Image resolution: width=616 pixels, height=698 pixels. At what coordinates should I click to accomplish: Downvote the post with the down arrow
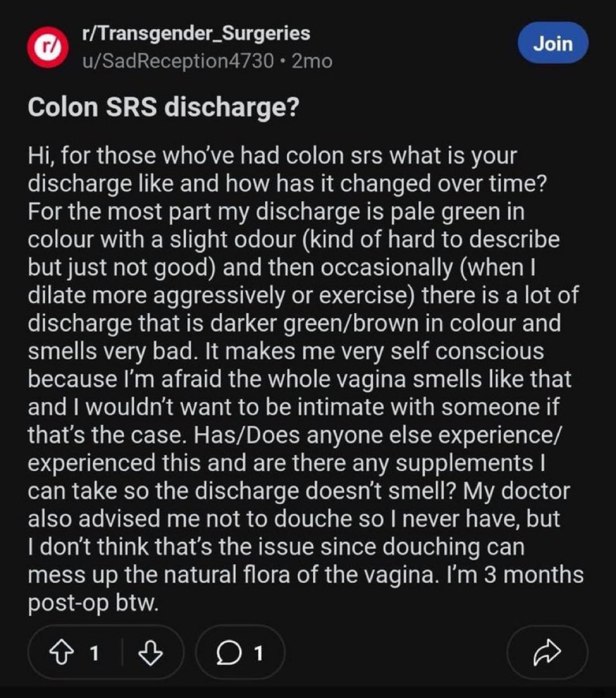pos(151,652)
